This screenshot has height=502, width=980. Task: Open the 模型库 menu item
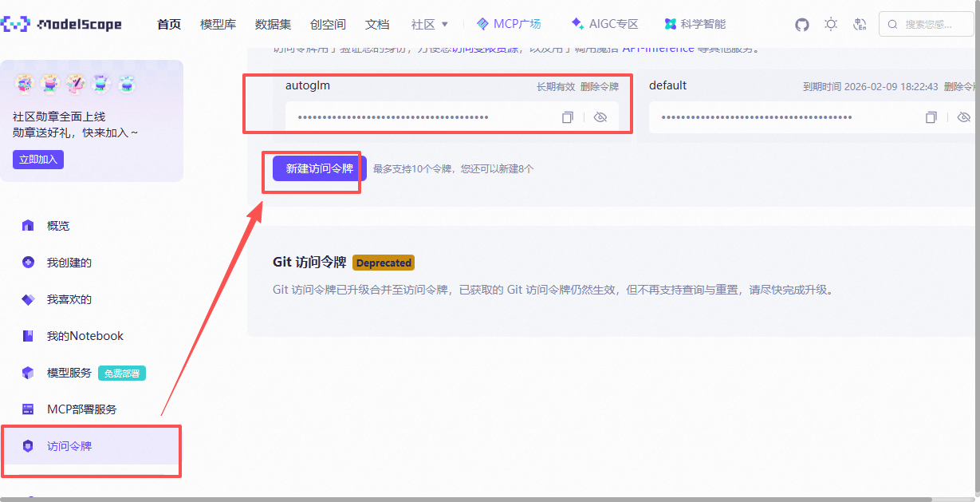pos(218,25)
